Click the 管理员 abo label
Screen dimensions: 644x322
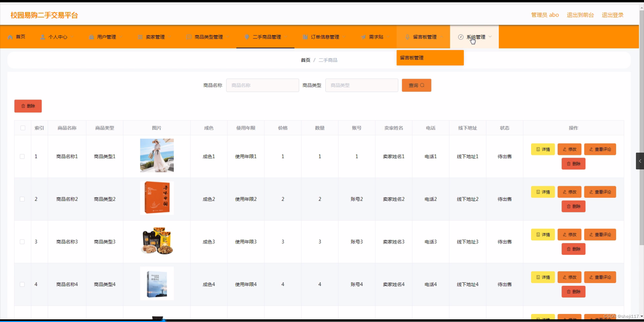[x=545, y=15]
